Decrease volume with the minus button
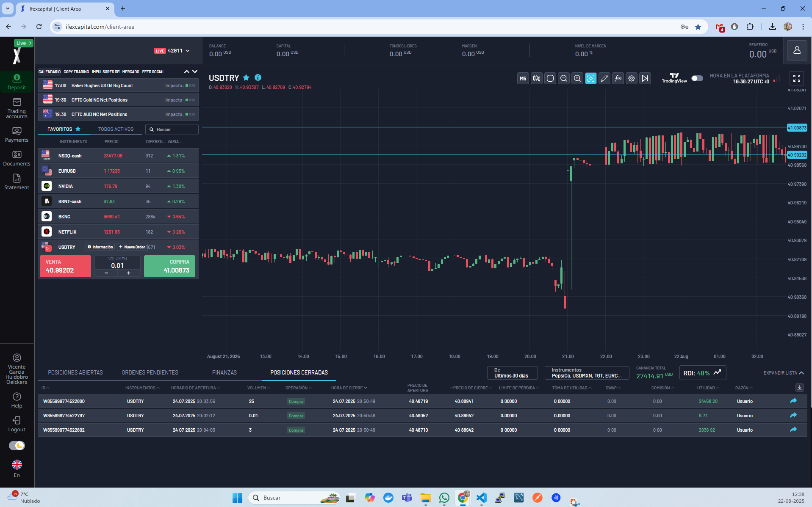 point(106,273)
